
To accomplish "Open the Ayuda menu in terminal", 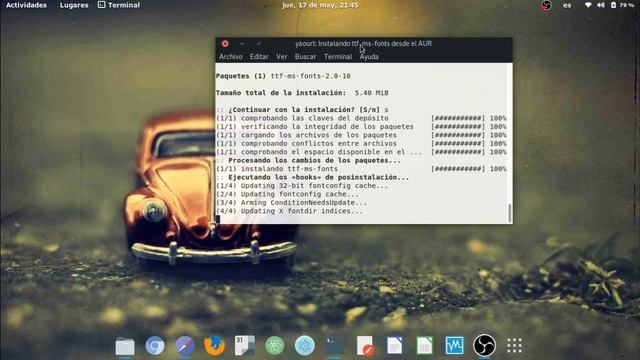I will click(x=369, y=57).
